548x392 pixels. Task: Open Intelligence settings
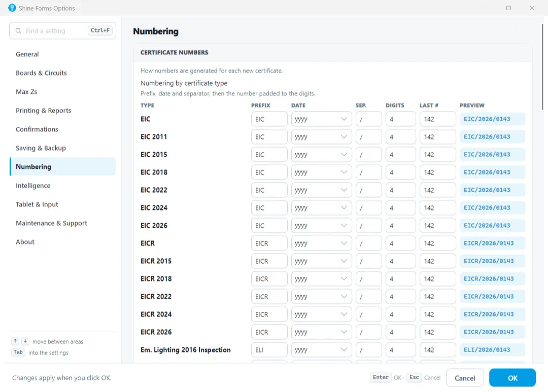62,186
